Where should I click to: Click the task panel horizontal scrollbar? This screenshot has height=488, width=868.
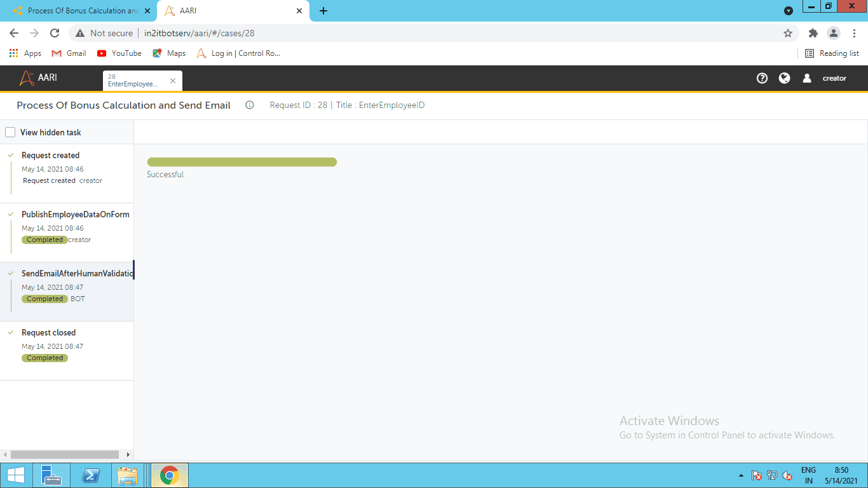pyautogui.click(x=65, y=454)
